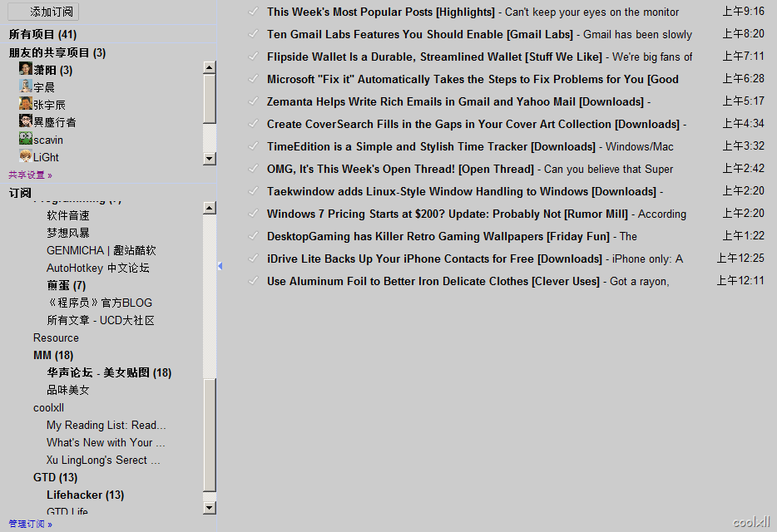Toggle checkmark for Flipside Wallet post

[x=253, y=56]
